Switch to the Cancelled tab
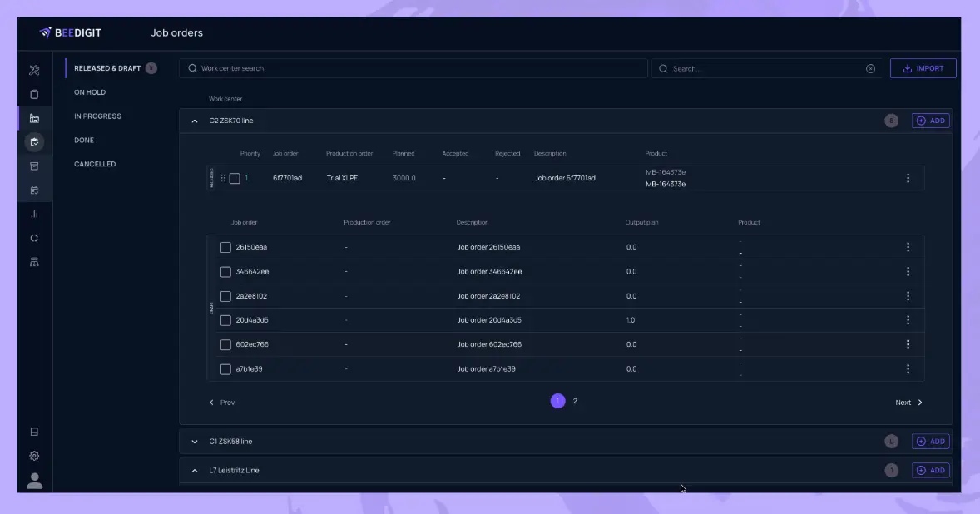Image resolution: width=980 pixels, height=514 pixels. pos(95,164)
